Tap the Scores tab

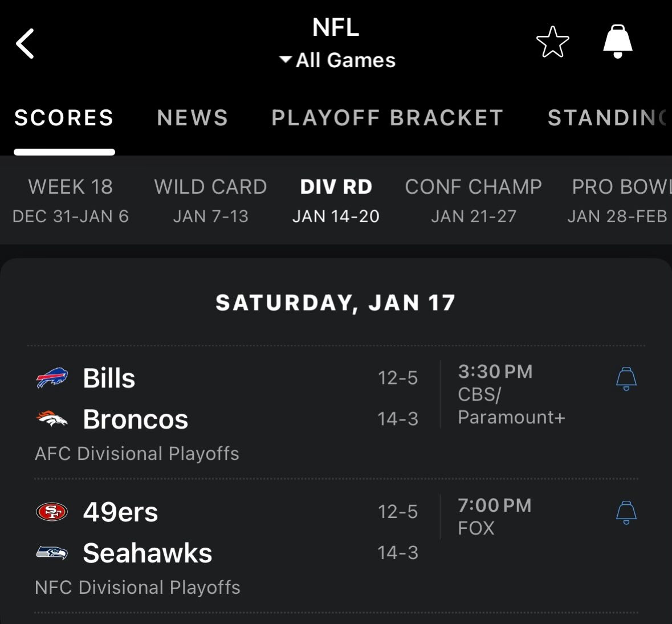64,118
